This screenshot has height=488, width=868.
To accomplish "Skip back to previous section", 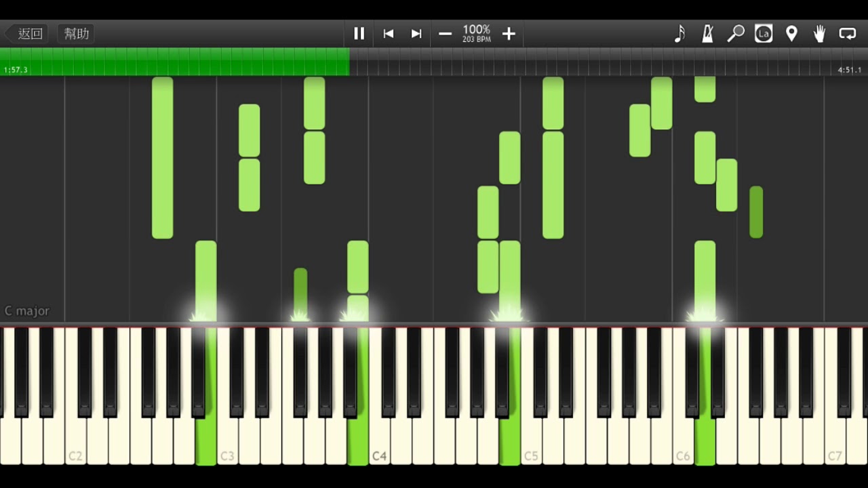I will 389,34.
